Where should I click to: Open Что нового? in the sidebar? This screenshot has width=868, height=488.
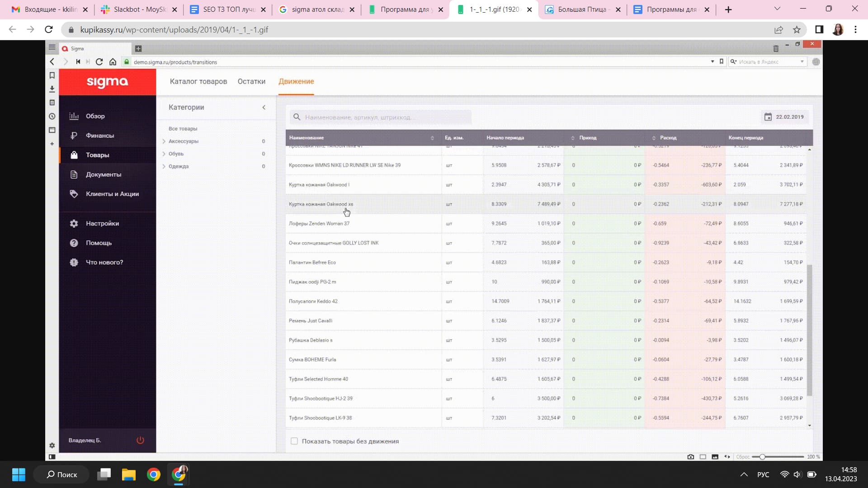click(104, 263)
